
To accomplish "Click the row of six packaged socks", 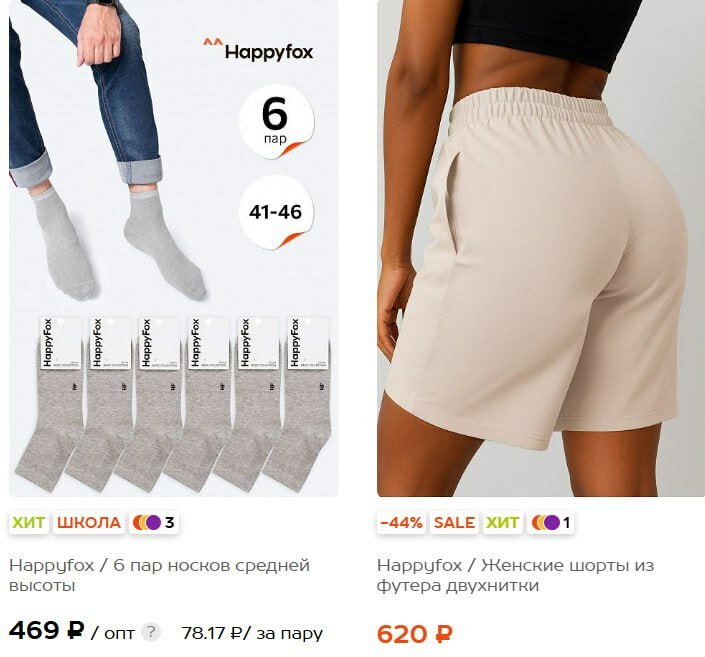I will pyautogui.click(x=174, y=403).
